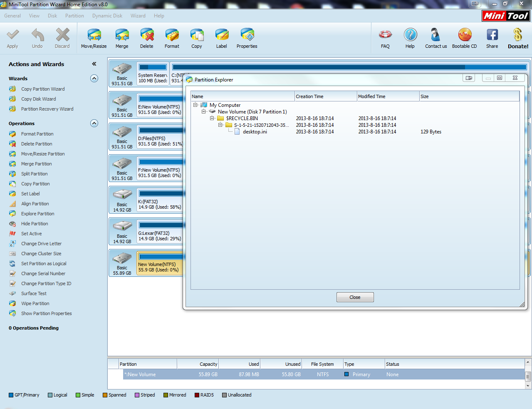The image size is (532, 409).
Task: Collapse the Actions and Wizards panel
Action: pos(94,64)
